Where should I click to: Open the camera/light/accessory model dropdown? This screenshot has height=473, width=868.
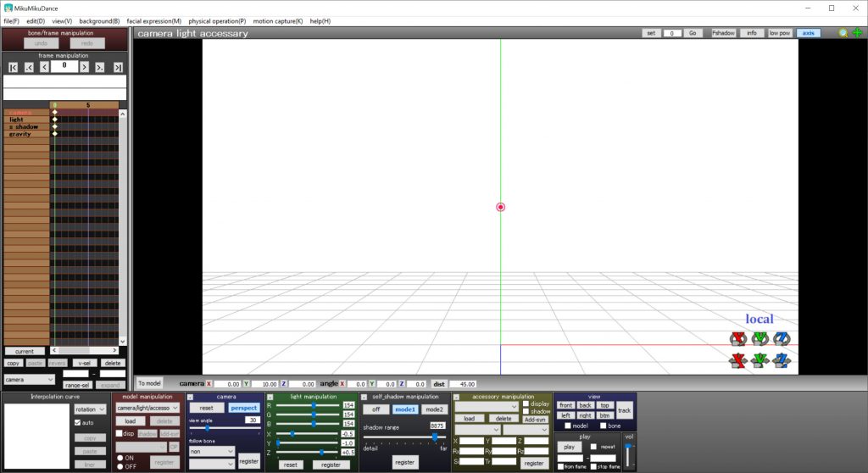pyautogui.click(x=147, y=408)
